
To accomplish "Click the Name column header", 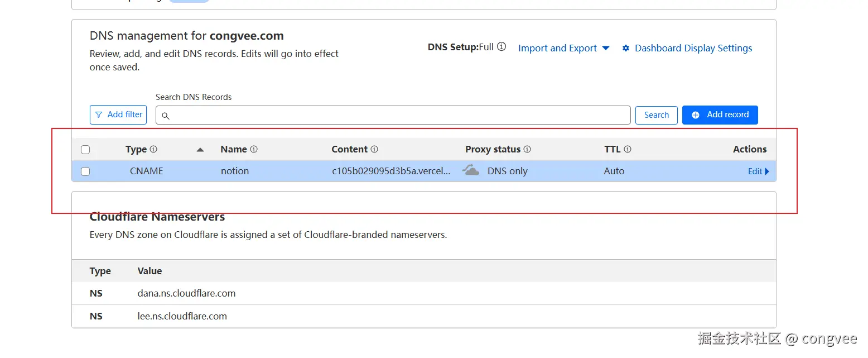I will (234, 149).
